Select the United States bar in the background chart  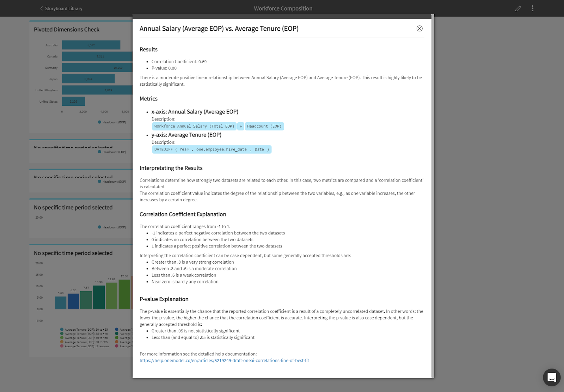click(73, 102)
